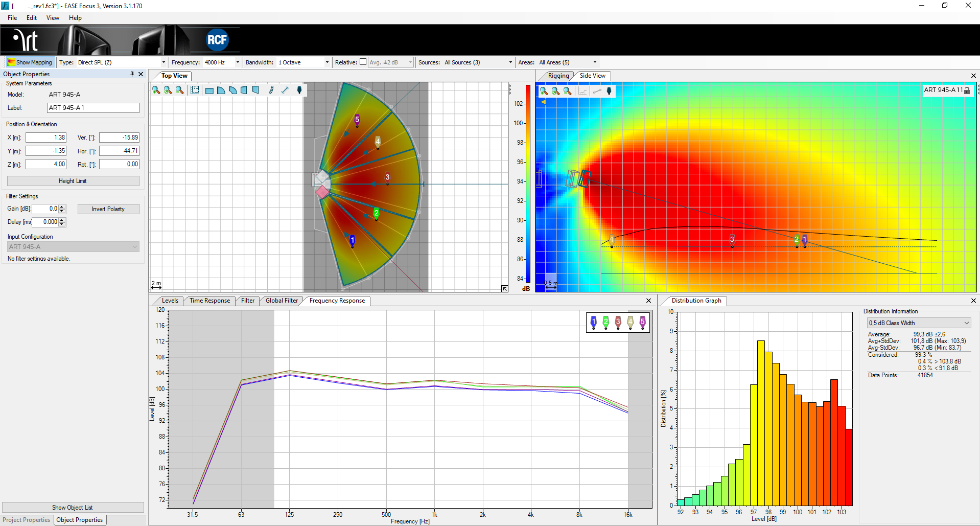Enable the Relative checkbox
The image size is (980, 526).
pyautogui.click(x=363, y=62)
